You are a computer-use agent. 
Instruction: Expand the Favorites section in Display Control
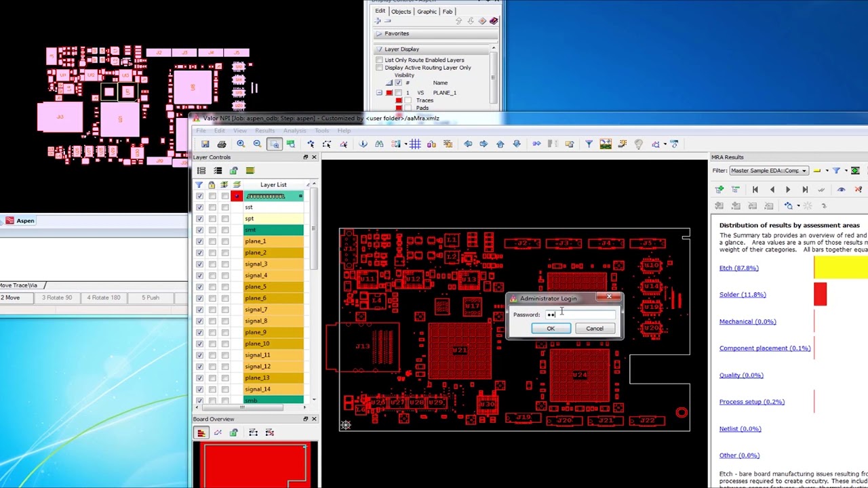point(378,33)
